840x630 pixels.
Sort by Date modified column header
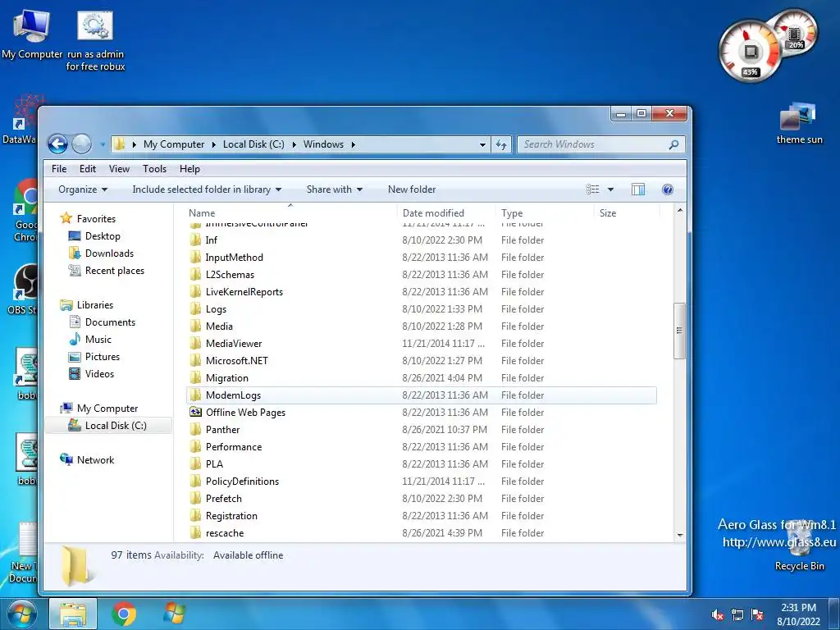(433, 212)
